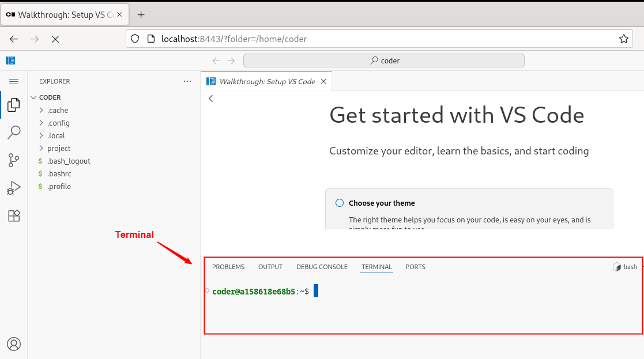
Task: Switch to the OUTPUT panel tab
Action: click(x=270, y=267)
